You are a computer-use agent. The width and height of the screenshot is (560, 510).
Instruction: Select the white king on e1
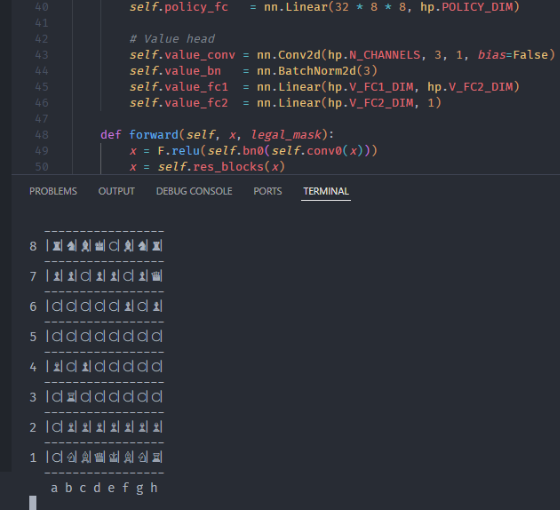[114, 457]
